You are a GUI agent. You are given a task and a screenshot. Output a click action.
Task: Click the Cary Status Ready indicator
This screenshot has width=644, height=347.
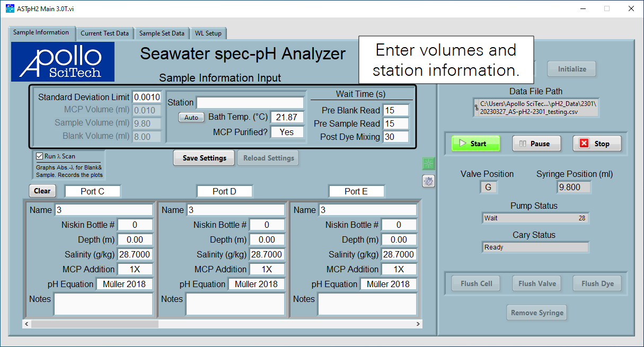535,247
